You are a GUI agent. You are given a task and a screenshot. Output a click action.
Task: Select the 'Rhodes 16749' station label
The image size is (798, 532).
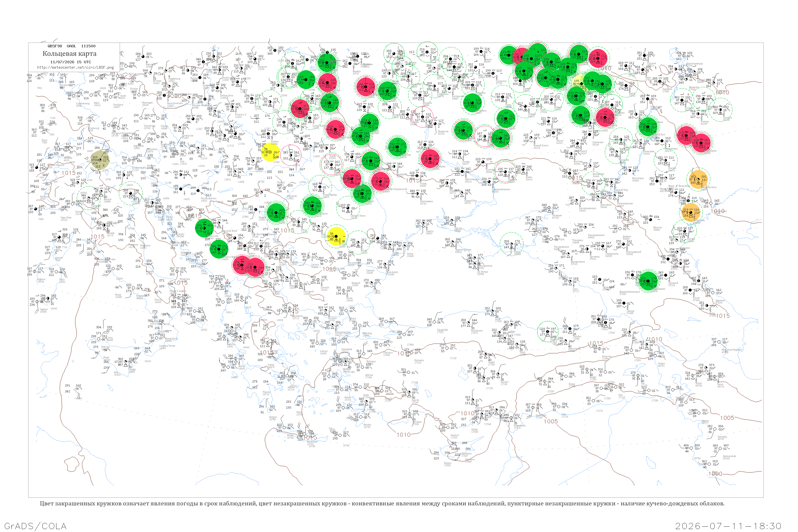367,426
